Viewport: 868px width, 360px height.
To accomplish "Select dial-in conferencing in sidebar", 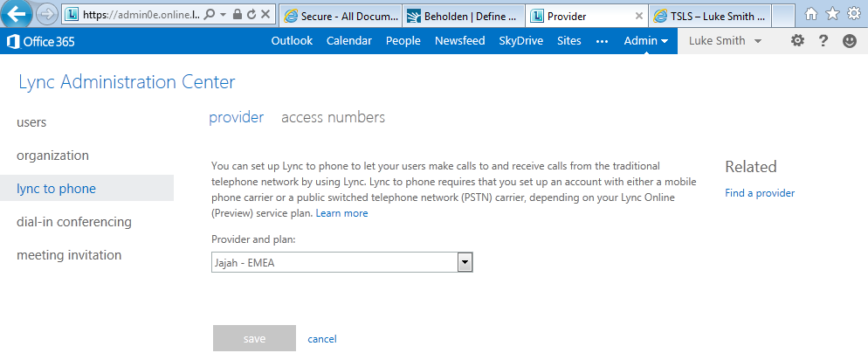I will tap(74, 222).
